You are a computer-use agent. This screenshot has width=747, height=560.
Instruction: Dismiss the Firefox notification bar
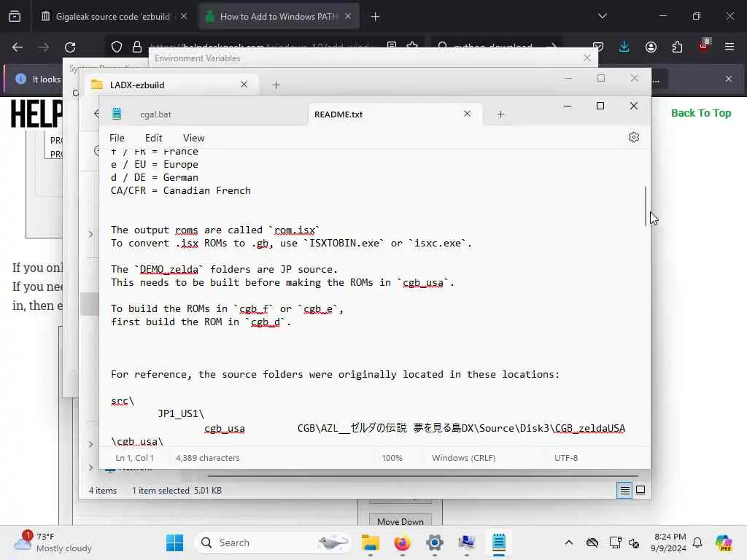[729, 79]
